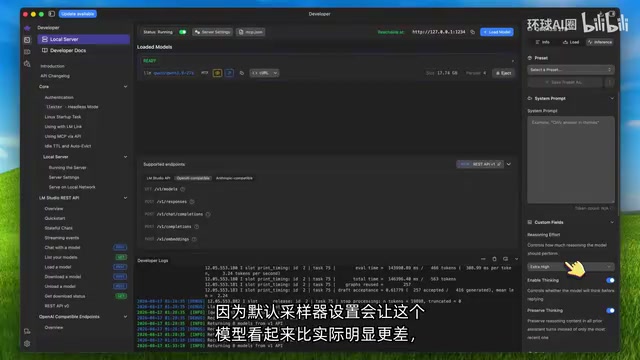
Task: Eject the loaded model
Action: (503, 73)
